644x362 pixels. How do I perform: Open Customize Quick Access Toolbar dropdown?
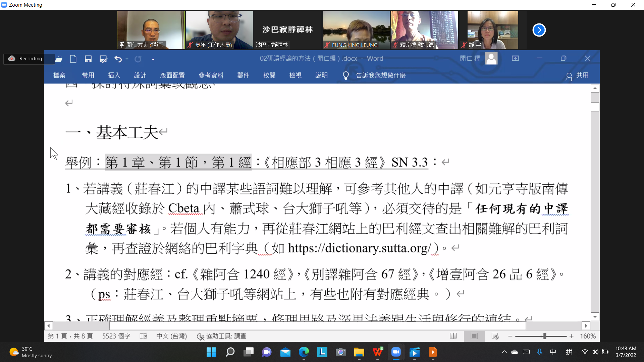[153, 59]
